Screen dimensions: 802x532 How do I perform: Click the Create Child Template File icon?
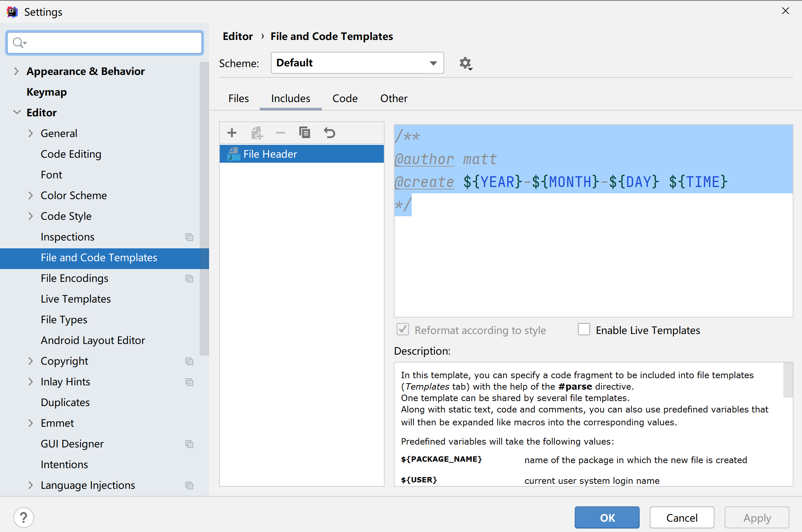tap(257, 133)
